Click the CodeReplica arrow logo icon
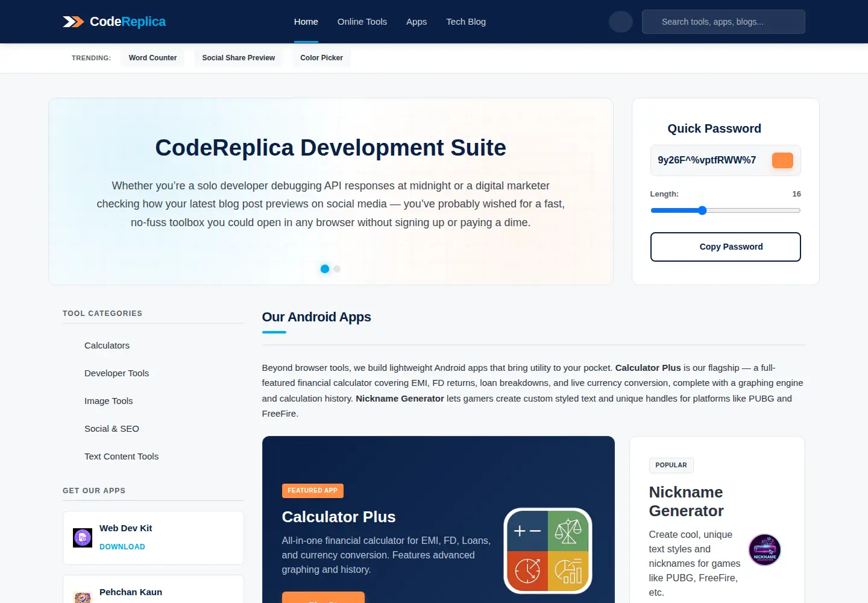 pos(74,22)
